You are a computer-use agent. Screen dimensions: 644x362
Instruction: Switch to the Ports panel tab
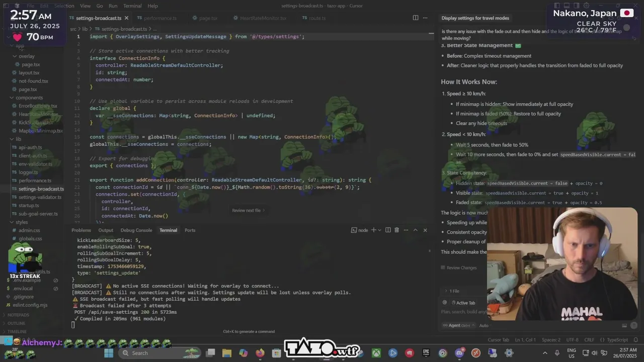click(190, 230)
